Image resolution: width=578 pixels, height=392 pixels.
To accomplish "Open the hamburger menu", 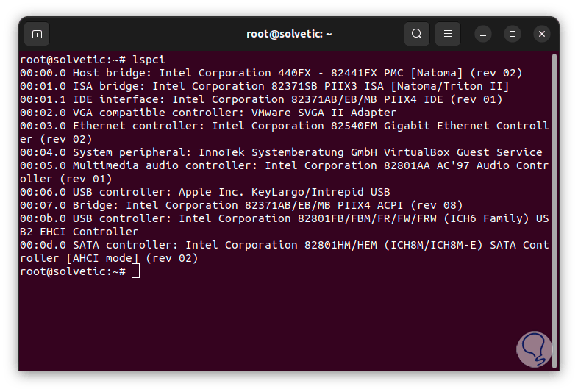I will click(447, 34).
